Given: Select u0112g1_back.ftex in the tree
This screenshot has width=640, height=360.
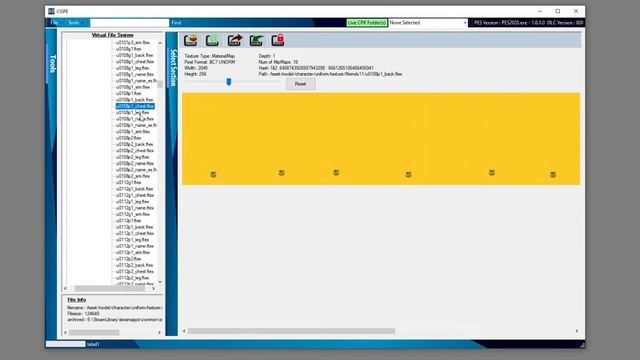Looking at the screenshot, I should [x=134, y=189].
